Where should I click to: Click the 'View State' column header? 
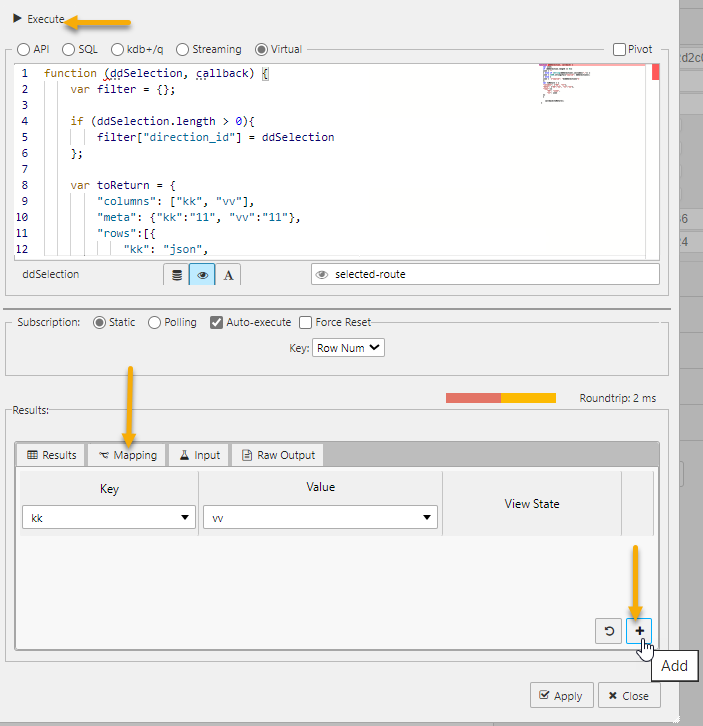(x=532, y=504)
